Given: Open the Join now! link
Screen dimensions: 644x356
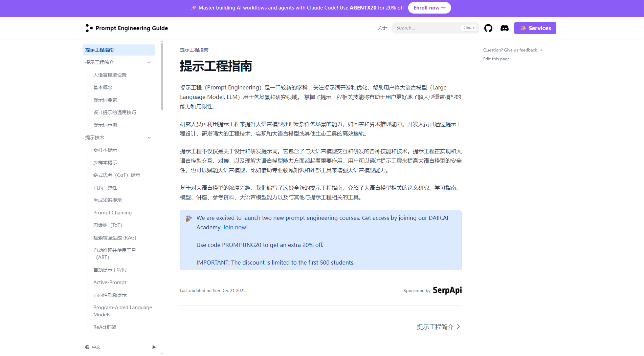Looking at the screenshot, I should click(x=235, y=227).
